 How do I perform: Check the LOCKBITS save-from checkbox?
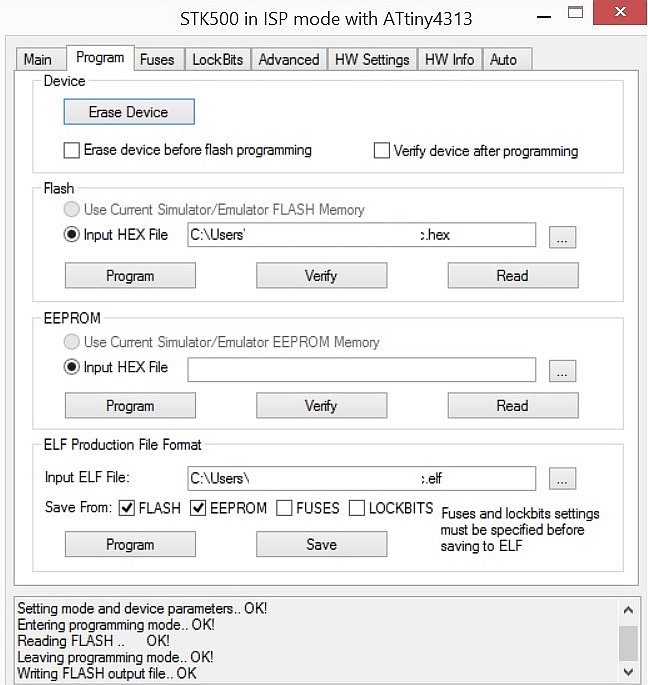(x=357, y=508)
